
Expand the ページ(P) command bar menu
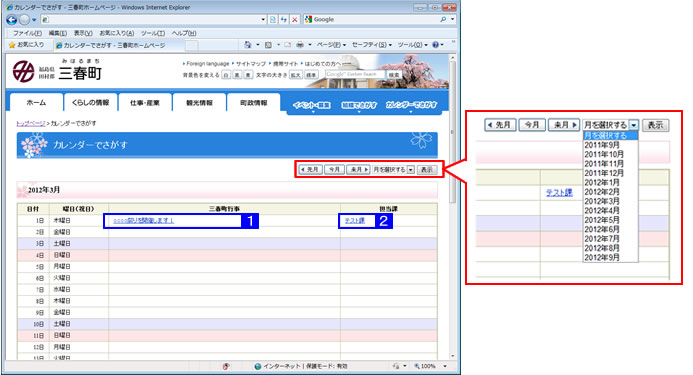point(331,45)
